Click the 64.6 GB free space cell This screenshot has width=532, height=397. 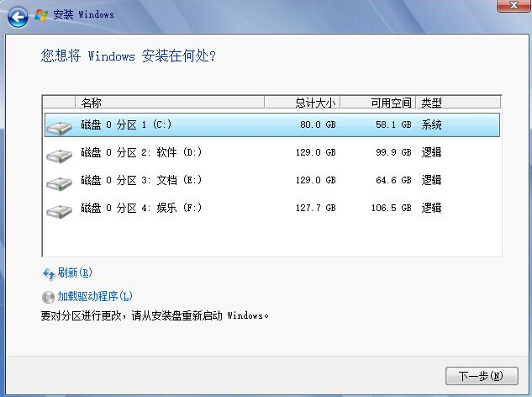393,180
